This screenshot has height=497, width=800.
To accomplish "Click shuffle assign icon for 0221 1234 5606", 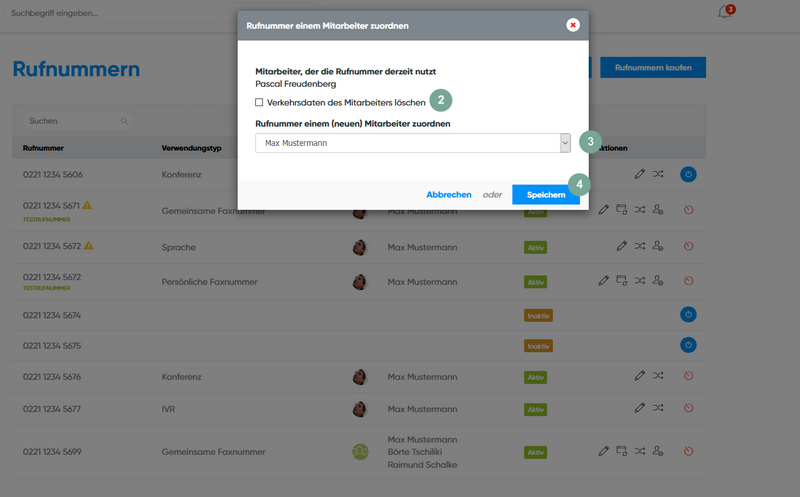I will coord(657,174).
